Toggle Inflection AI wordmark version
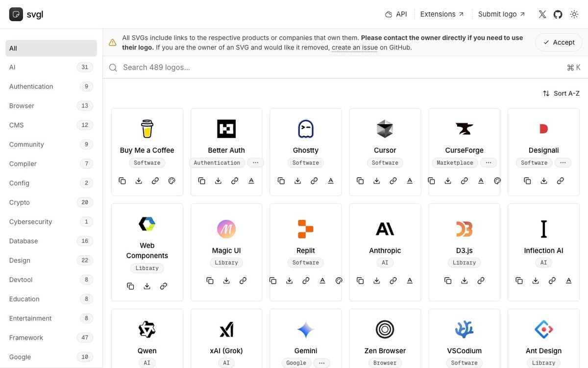Viewport: 588px width, 368px height. (568, 281)
